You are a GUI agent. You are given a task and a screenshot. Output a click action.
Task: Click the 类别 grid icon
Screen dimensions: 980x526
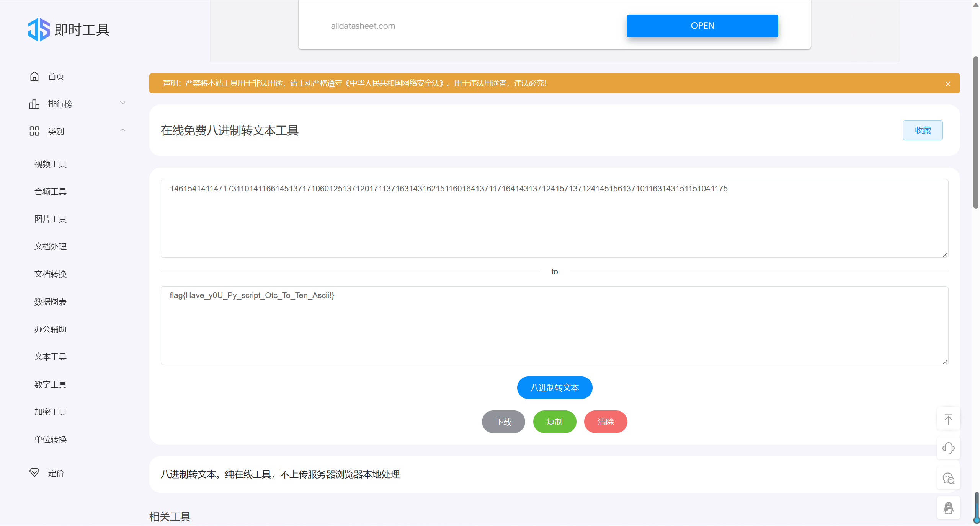[x=34, y=131]
